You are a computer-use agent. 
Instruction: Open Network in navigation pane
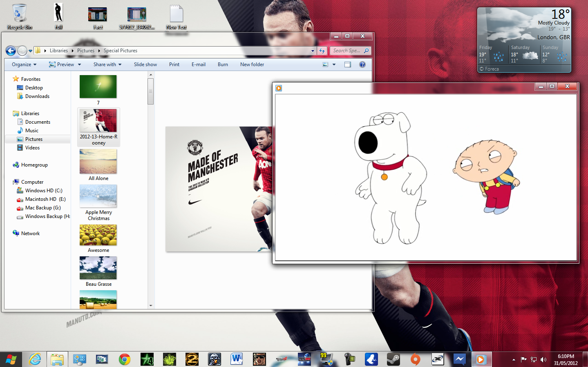click(x=30, y=234)
